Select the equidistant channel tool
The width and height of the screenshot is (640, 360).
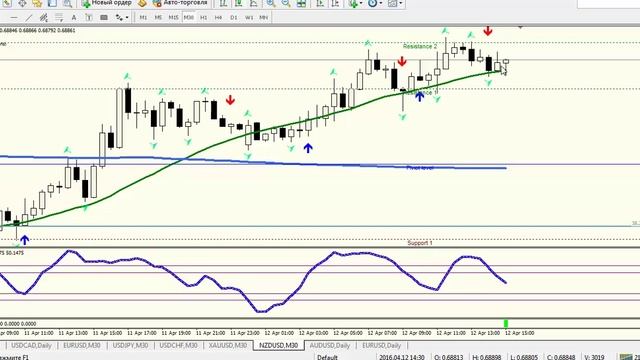(x=44, y=18)
